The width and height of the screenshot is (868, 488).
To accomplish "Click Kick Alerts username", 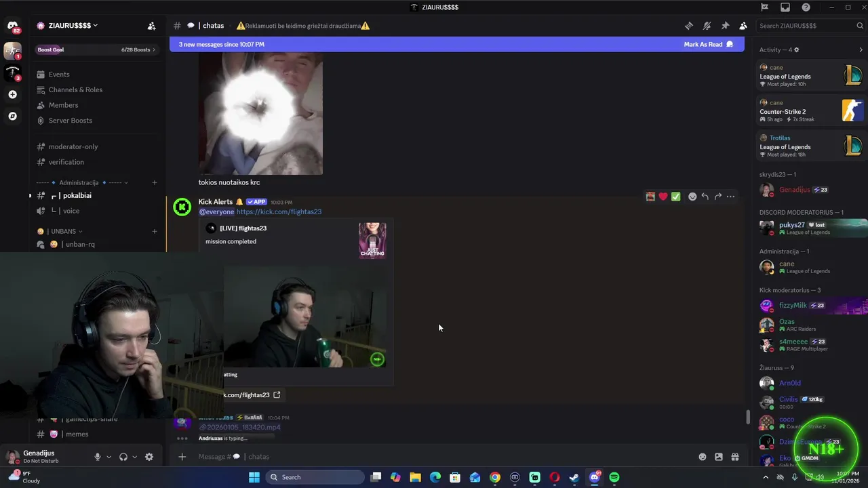I will 216,202.
